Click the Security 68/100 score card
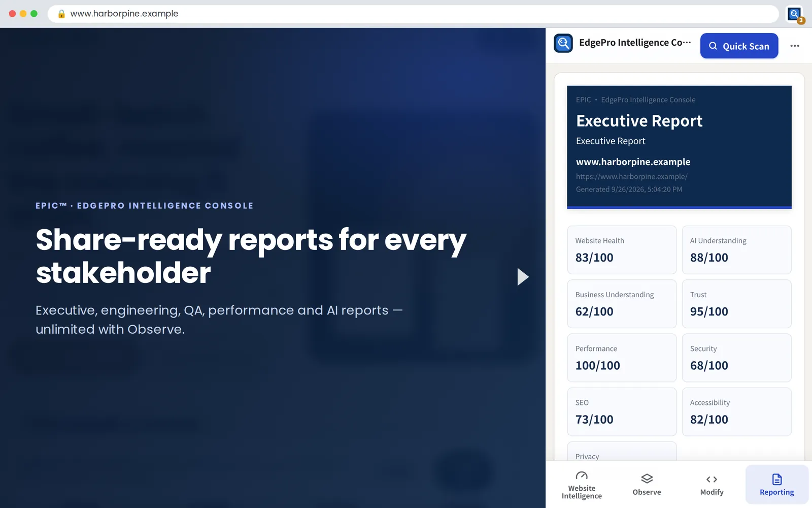 click(x=736, y=358)
